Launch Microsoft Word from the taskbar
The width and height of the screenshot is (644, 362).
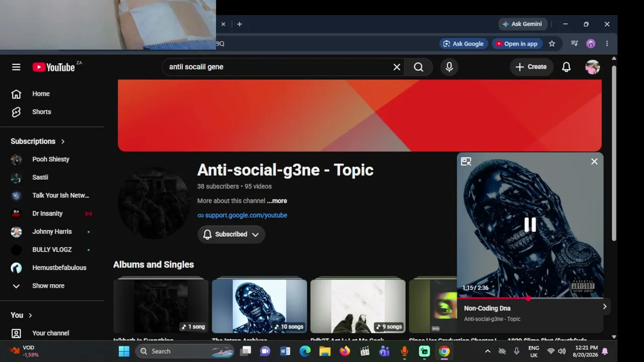[x=285, y=351]
